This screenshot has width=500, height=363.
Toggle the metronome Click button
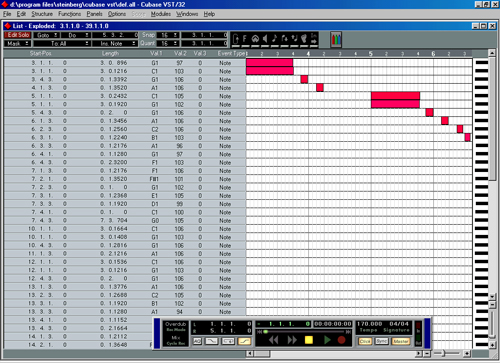click(365, 341)
